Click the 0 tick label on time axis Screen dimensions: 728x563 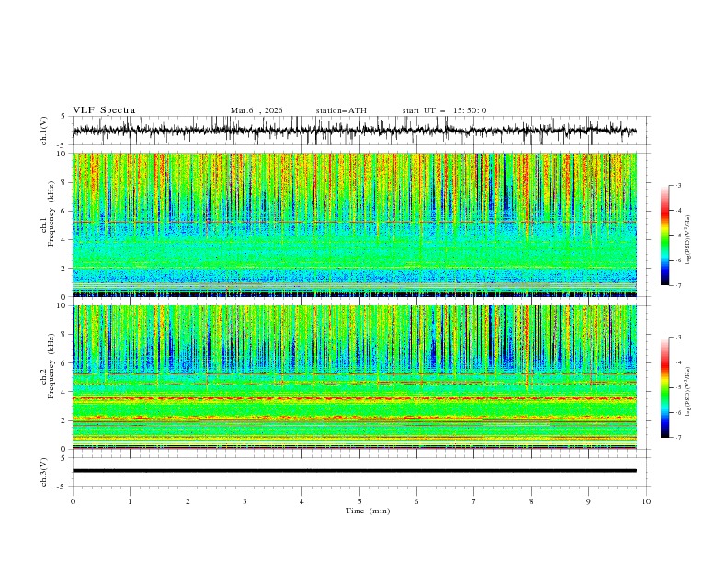click(73, 501)
